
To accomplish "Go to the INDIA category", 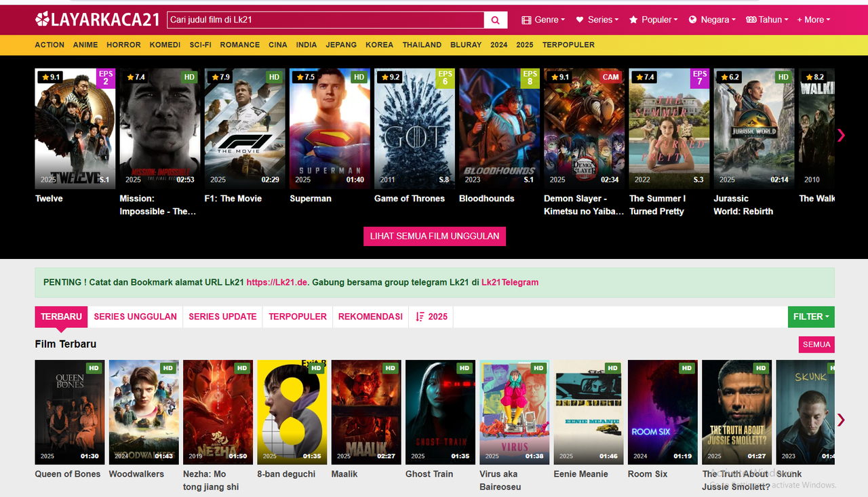I will click(x=307, y=45).
